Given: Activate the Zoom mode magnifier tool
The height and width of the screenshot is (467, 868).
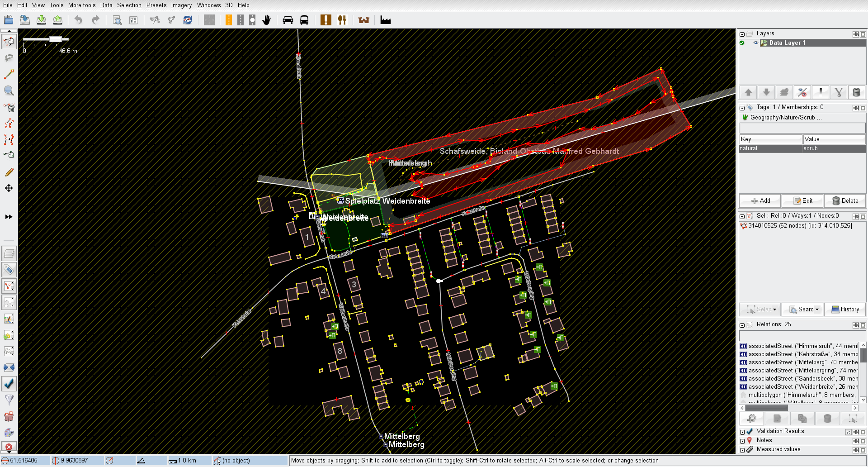Looking at the screenshot, I should (x=9, y=91).
